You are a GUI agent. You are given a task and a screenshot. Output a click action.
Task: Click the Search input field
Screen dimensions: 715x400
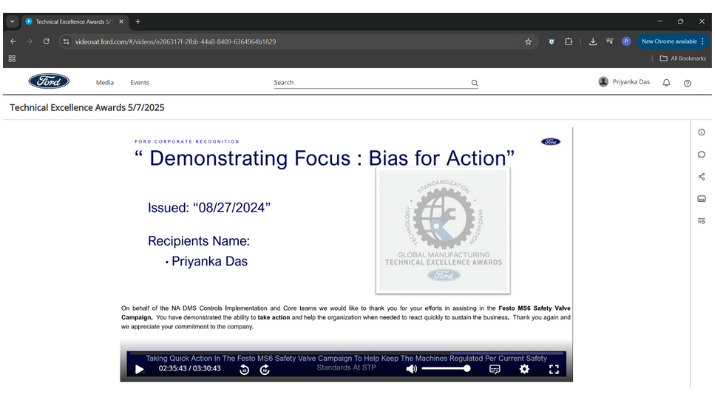click(x=370, y=83)
